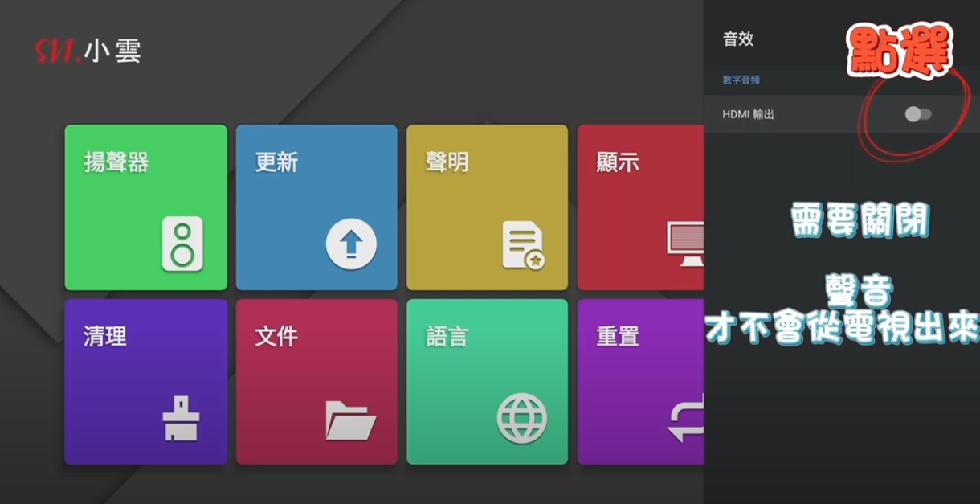Select the 數字音頻 section label
Image resolution: width=980 pixels, height=504 pixels.
tap(741, 80)
